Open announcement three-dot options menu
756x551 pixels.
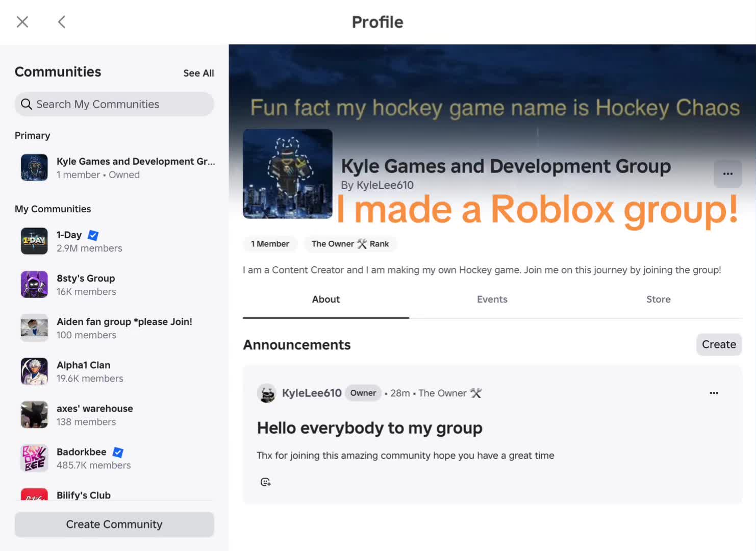point(714,393)
